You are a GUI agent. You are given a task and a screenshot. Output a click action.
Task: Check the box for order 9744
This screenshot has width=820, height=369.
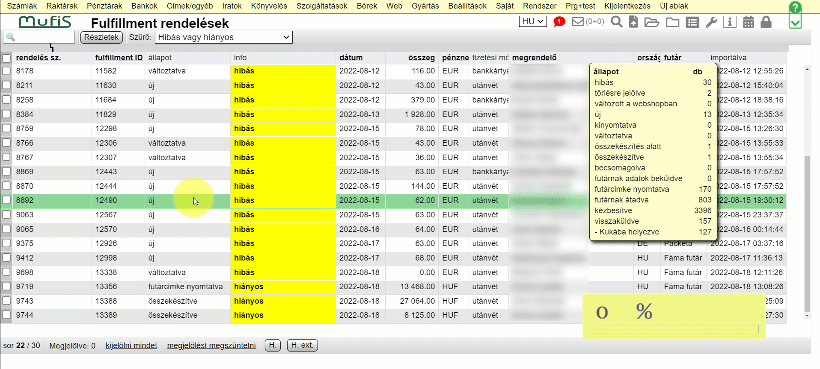point(6,315)
